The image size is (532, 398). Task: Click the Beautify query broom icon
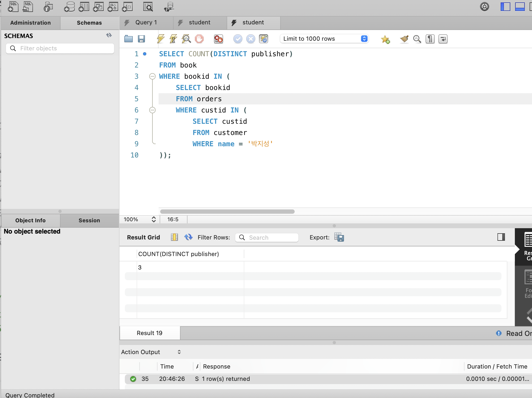click(404, 39)
